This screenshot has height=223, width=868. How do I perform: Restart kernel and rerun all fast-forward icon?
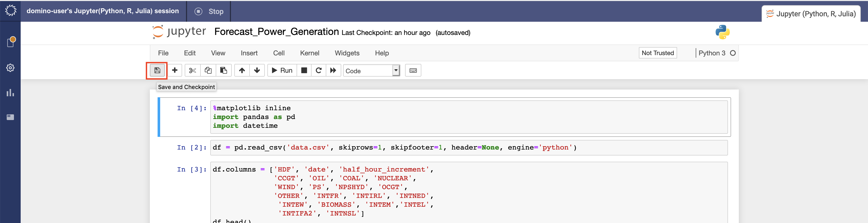[333, 71]
